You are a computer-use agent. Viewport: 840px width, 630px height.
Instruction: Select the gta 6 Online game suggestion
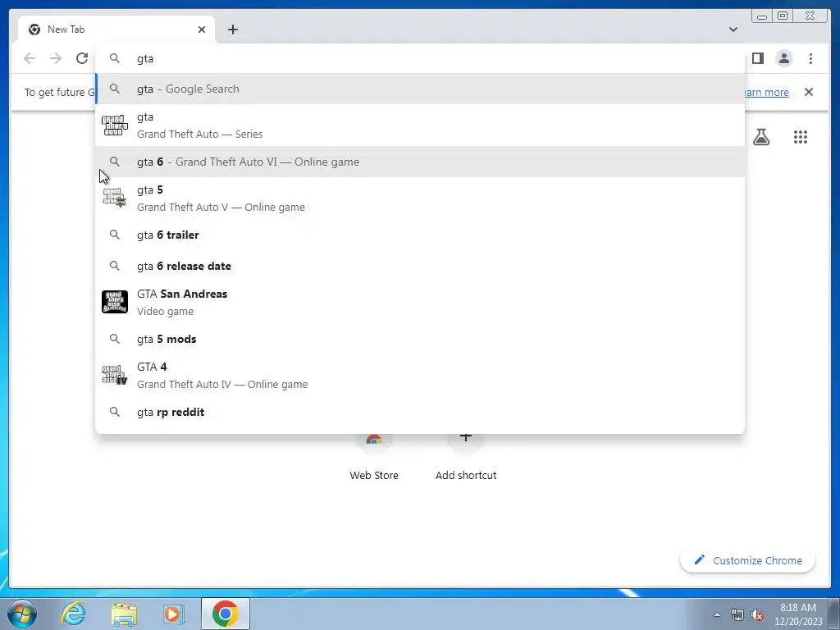click(x=420, y=162)
